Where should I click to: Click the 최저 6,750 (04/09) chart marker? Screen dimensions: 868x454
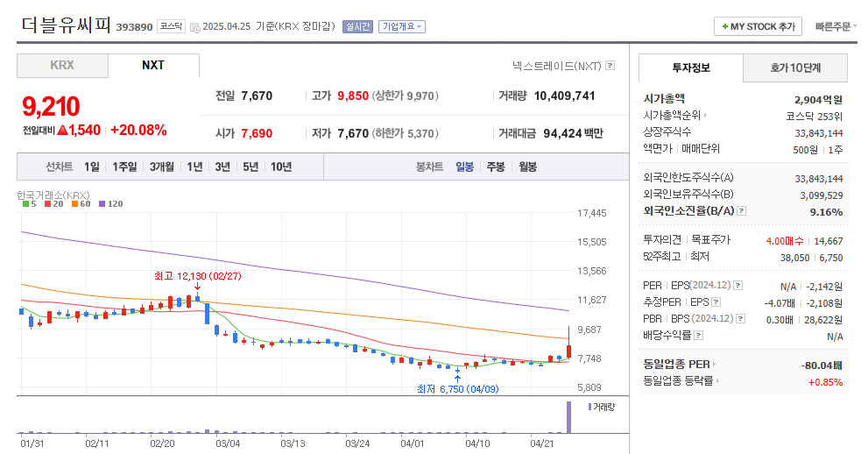458,389
